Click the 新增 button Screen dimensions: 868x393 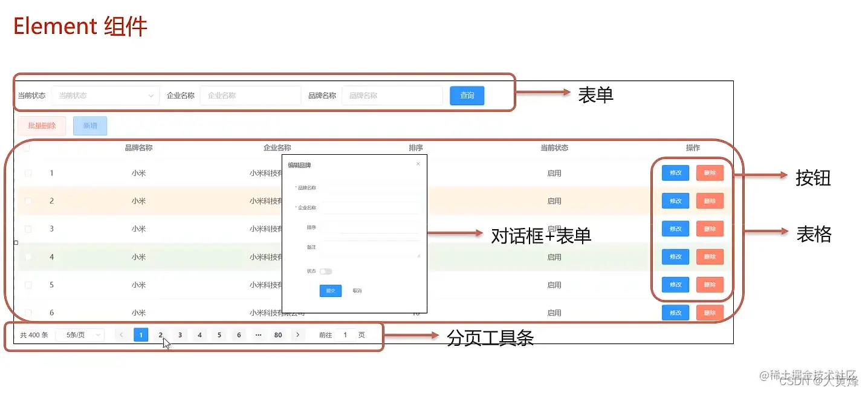coord(89,125)
